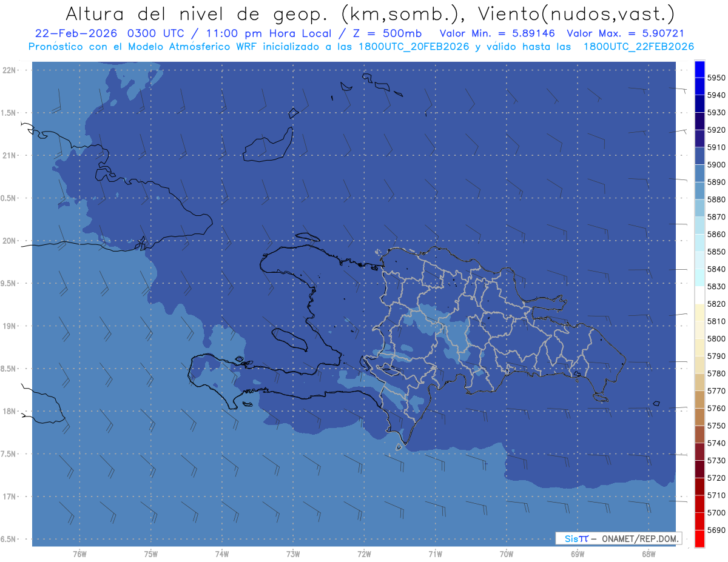Image resolution: width=728 pixels, height=562 pixels.
Task: Click the 70W longitude label
Action: point(507,554)
